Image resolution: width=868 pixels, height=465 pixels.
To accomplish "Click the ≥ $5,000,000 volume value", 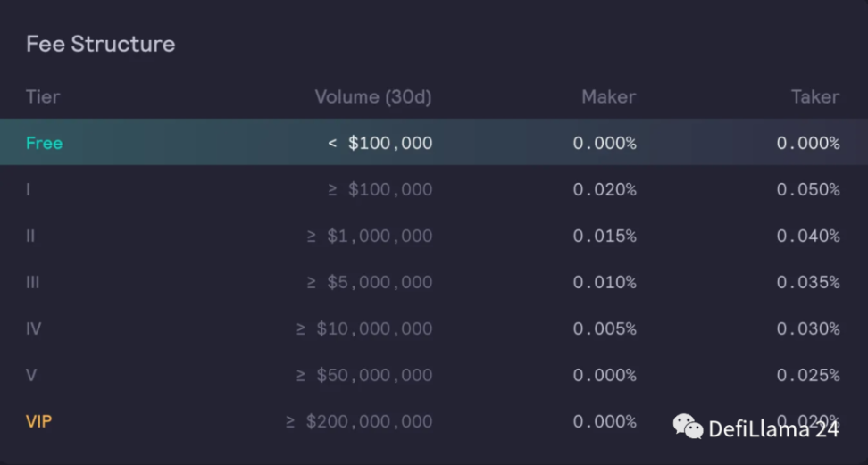I will [x=370, y=282].
